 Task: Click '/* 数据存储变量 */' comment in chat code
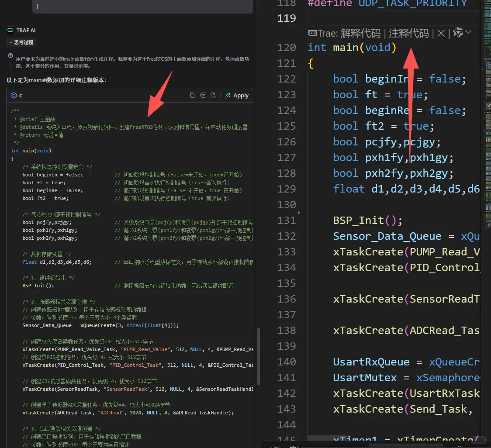click(47, 254)
